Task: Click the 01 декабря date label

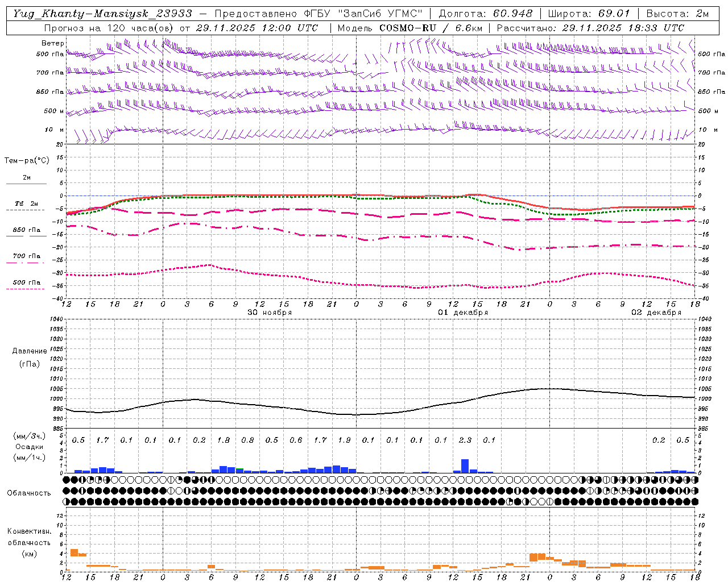Action: point(463,313)
